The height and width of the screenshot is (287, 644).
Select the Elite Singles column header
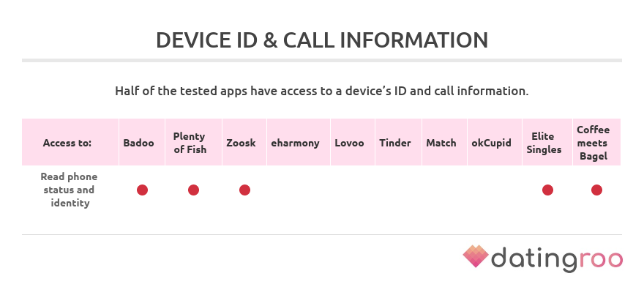click(x=547, y=142)
